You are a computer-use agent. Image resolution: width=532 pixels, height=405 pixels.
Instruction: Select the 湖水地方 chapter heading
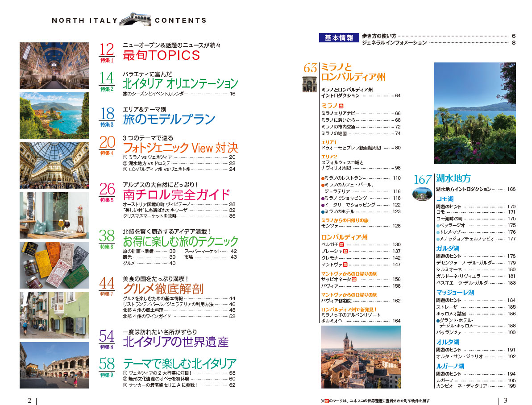pyautogui.click(x=453, y=179)
